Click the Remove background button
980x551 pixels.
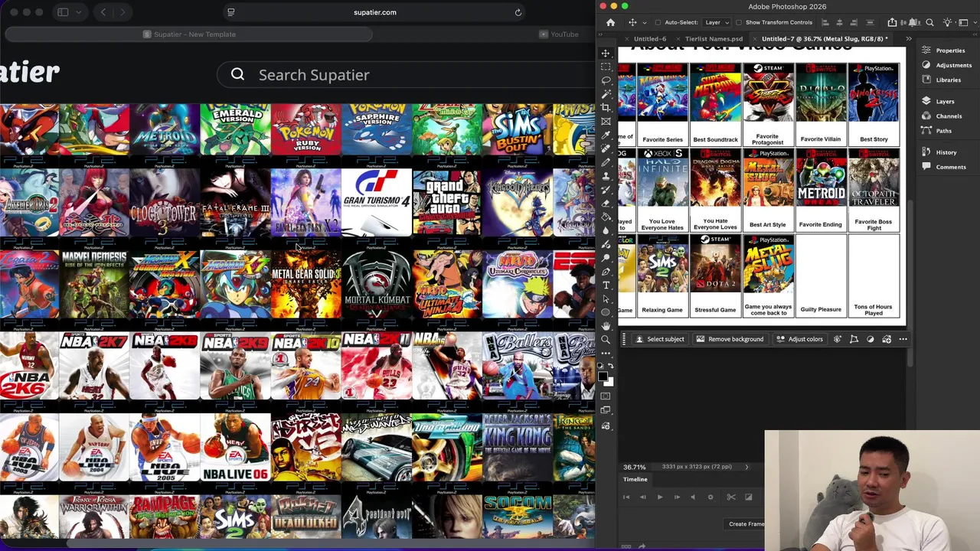[x=730, y=339]
